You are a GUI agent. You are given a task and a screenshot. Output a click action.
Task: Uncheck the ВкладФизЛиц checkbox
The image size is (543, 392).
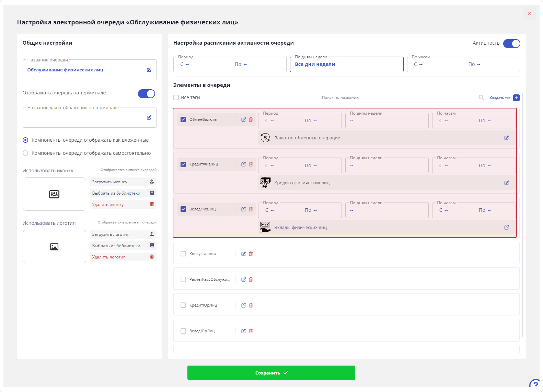183,209
